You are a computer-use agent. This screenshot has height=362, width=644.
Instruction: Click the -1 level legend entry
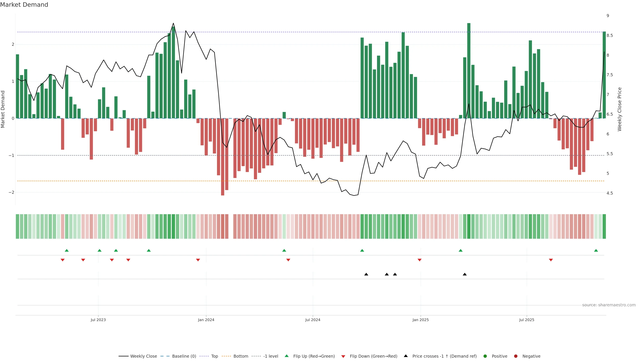(271, 356)
